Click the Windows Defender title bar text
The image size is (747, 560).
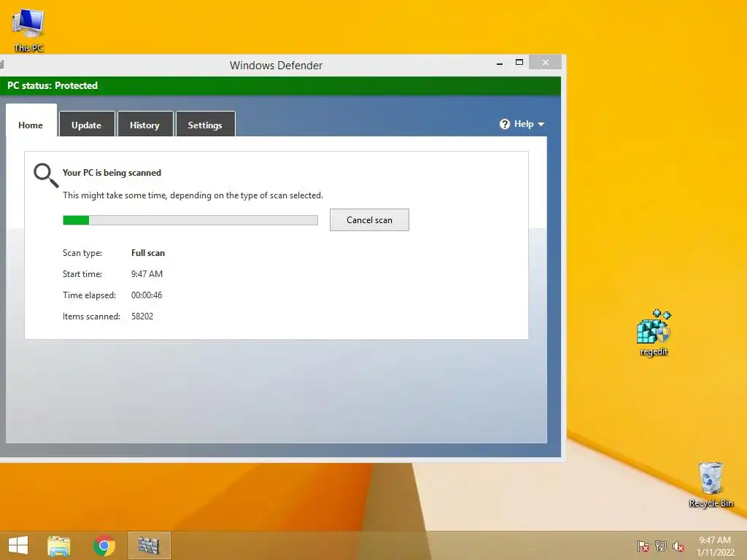point(276,66)
